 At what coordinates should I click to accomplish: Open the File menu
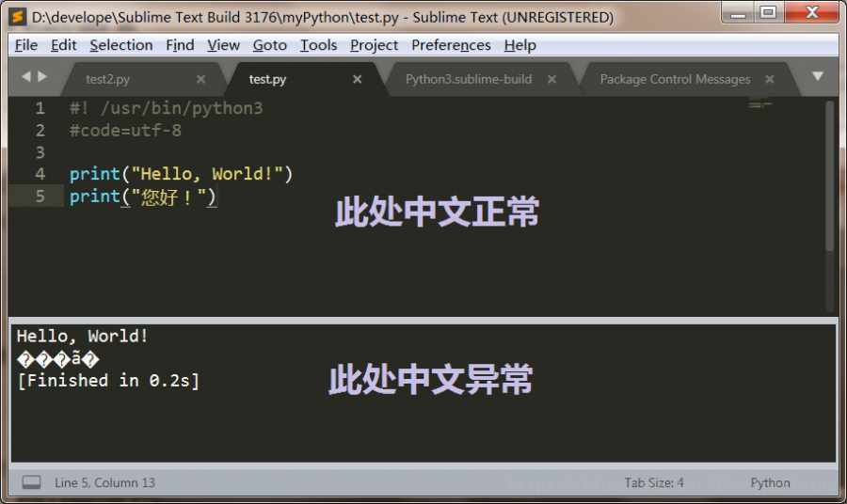tap(26, 45)
